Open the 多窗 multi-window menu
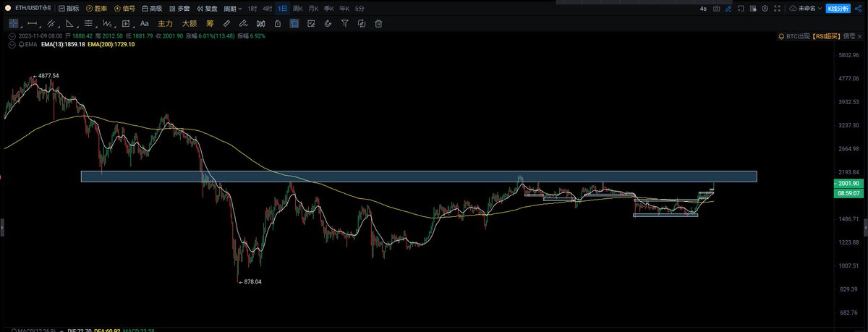 click(180, 8)
